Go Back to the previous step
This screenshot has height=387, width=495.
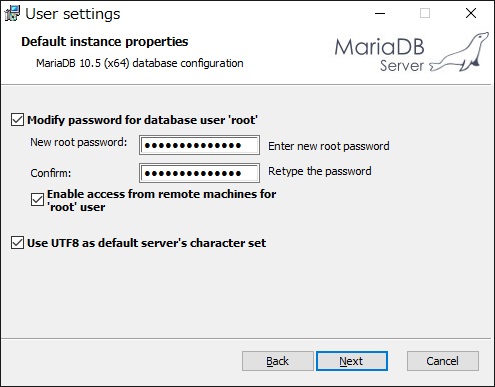click(x=278, y=361)
